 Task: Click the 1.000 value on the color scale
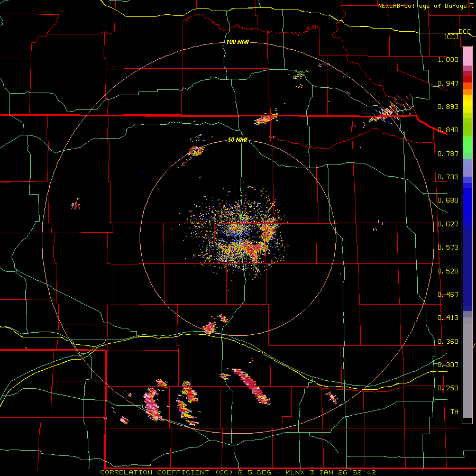point(448,59)
